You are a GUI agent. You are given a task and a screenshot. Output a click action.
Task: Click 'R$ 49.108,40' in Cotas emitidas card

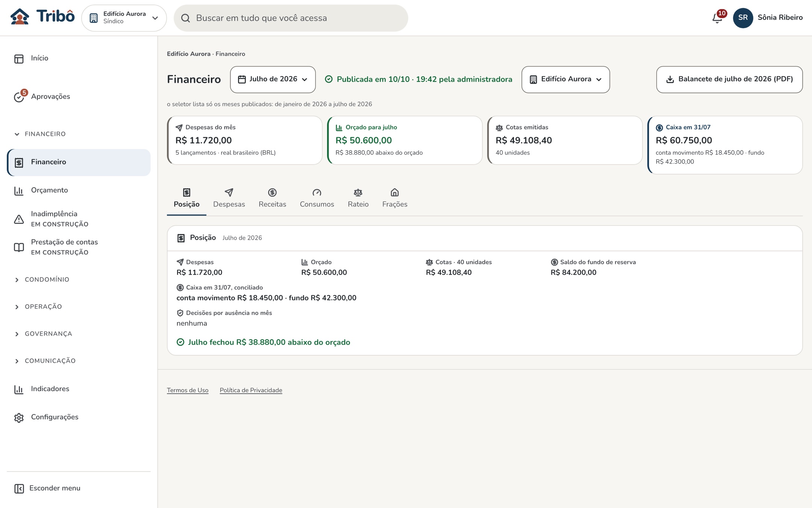click(524, 140)
